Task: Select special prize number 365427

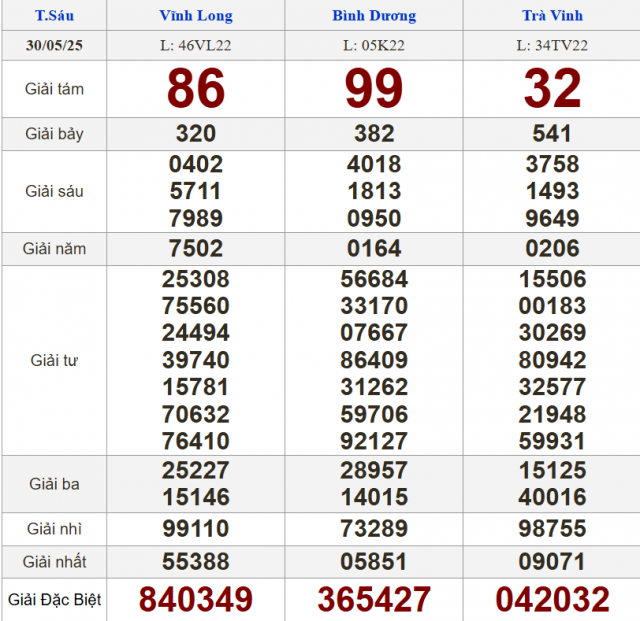Action: [x=374, y=599]
